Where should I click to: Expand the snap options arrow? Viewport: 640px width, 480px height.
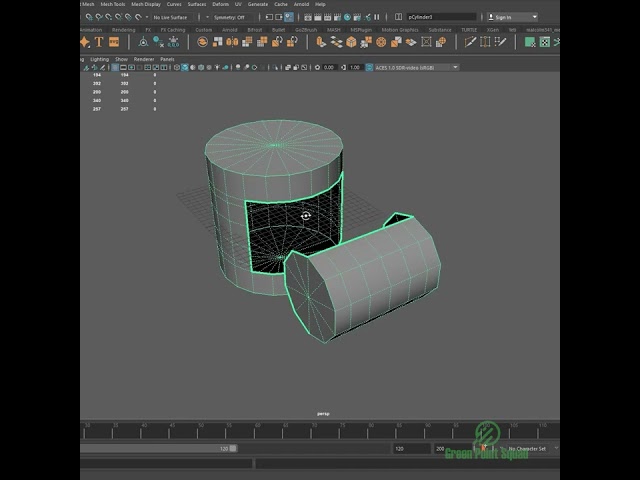[147, 17]
